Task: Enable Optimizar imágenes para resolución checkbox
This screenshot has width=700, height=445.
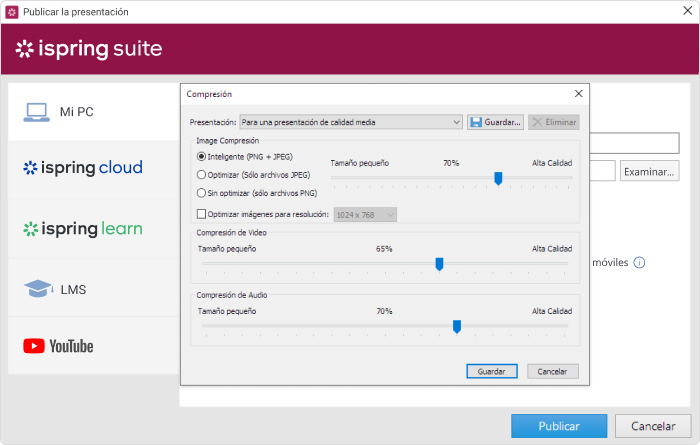Action: [201, 214]
